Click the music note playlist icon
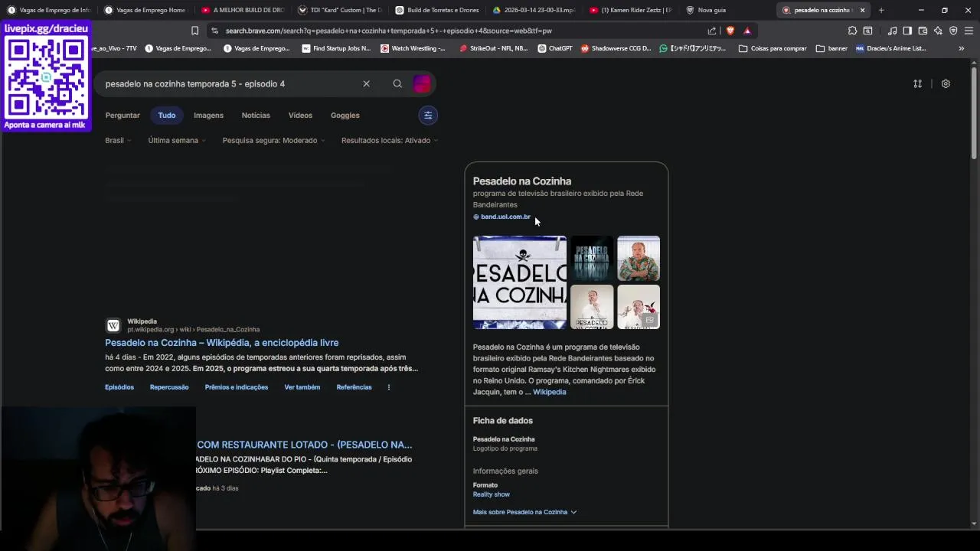The image size is (980, 551). (892, 31)
